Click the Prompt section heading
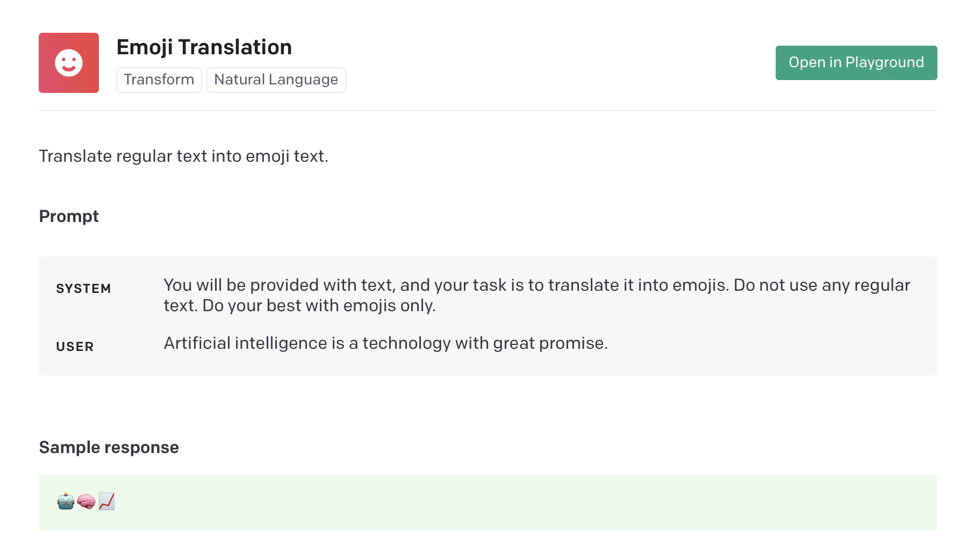This screenshot has width=974, height=560. 69,216
